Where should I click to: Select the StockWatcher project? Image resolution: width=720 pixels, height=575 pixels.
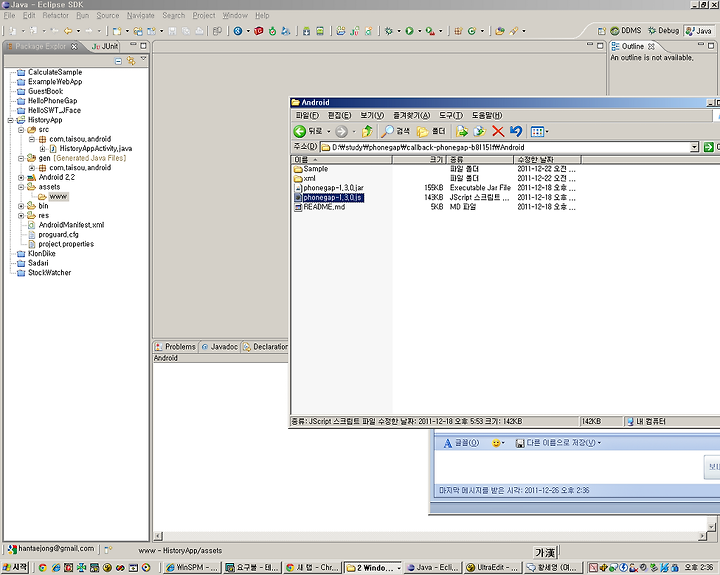coord(44,273)
